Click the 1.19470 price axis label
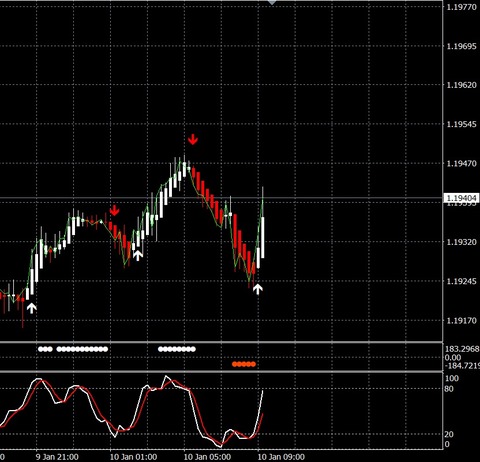The width and height of the screenshot is (480, 462). click(462, 164)
